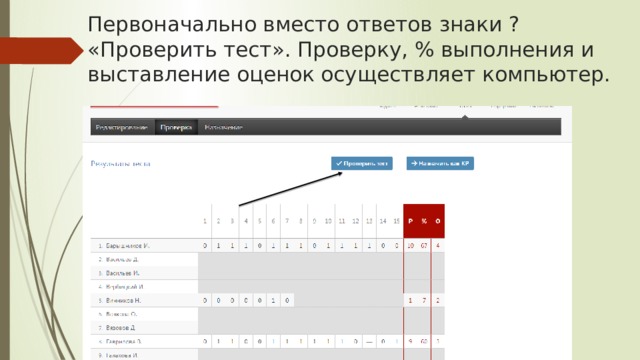Open the 'Результаты теста' heading link
Viewport: 640px width, 360px height.
click(x=120, y=164)
